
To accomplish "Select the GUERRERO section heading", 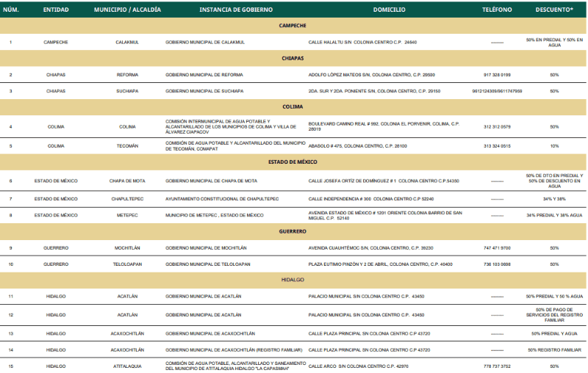I will (293, 231).
